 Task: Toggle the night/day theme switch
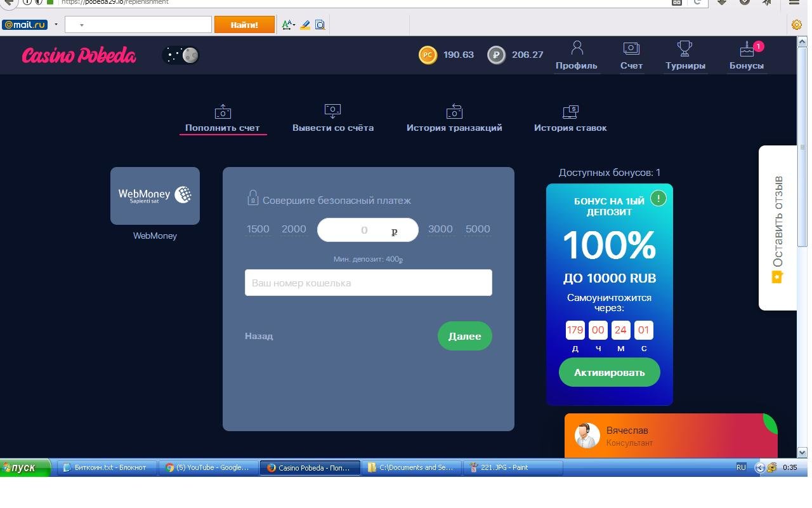coord(181,55)
